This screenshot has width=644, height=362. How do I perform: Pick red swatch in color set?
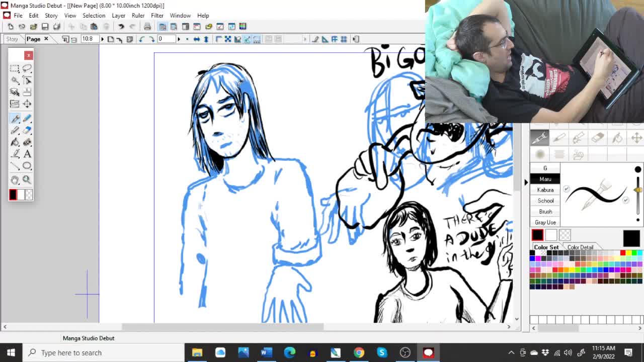click(623, 253)
